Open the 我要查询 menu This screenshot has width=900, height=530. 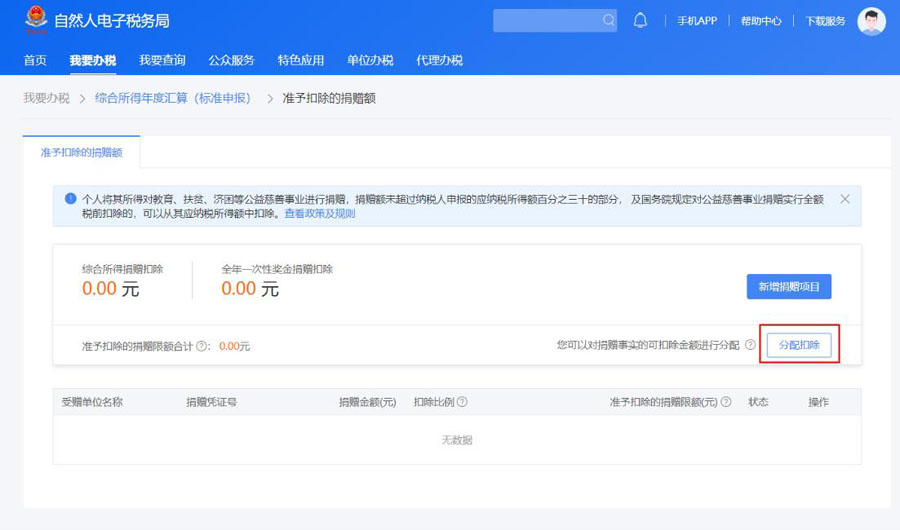pos(162,60)
